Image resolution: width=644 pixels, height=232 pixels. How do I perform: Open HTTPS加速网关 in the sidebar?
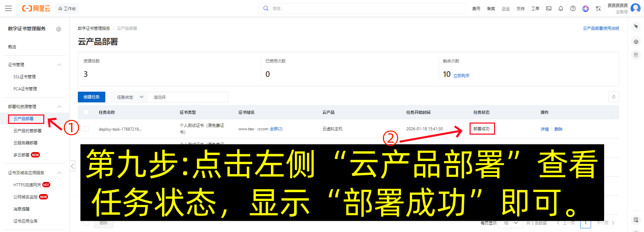point(27,185)
